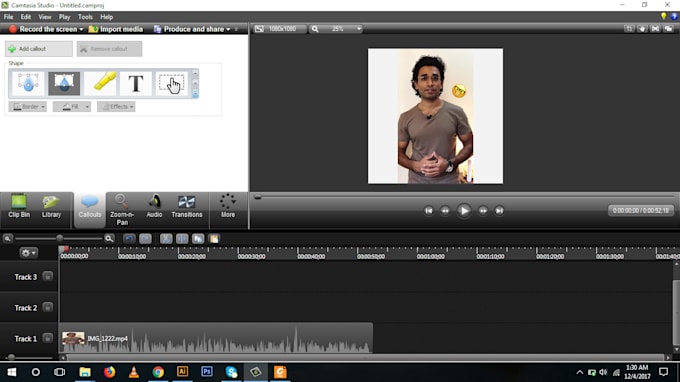The height and width of the screenshot is (382, 680).
Task: Toggle the lock on Track 1
Action: pos(48,338)
